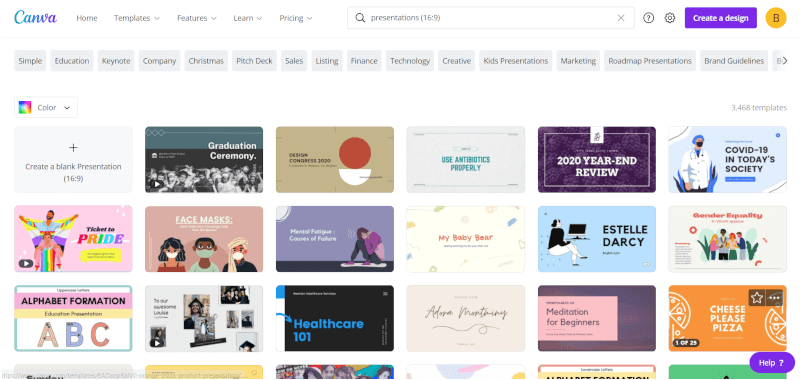This screenshot has height=380, width=800.
Task: Open the 2020 Year-End Review template
Action: (x=597, y=160)
